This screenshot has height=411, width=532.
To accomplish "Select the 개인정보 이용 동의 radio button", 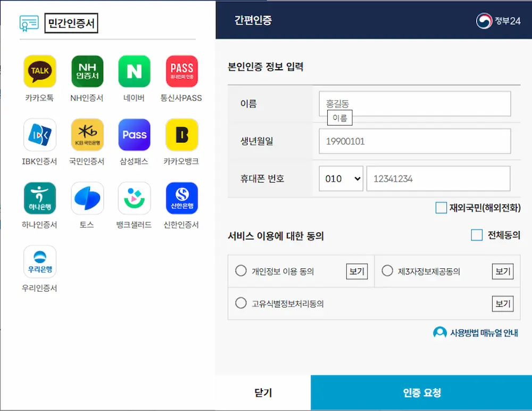I will coord(241,270).
